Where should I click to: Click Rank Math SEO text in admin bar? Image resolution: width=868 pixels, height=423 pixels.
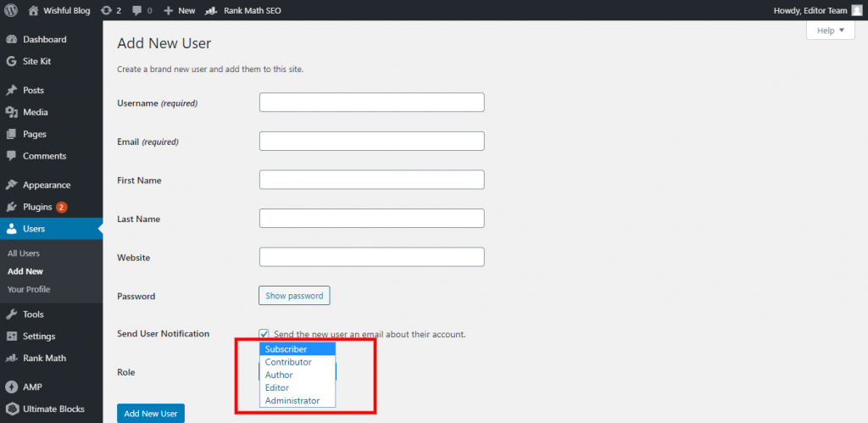point(253,10)
